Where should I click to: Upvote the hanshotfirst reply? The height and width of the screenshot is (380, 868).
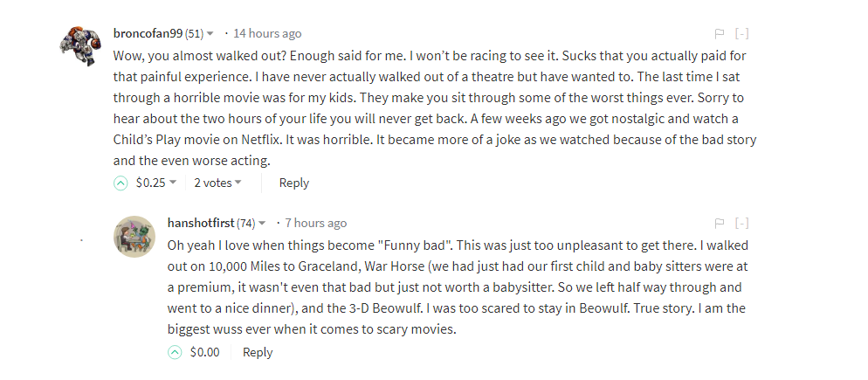click(x=175, y=353)
